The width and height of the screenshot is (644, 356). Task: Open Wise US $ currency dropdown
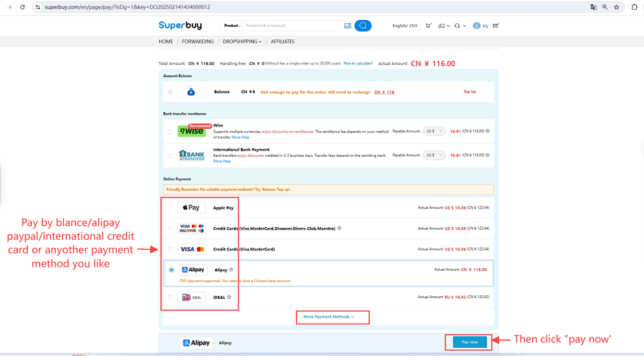pos(434,131)
